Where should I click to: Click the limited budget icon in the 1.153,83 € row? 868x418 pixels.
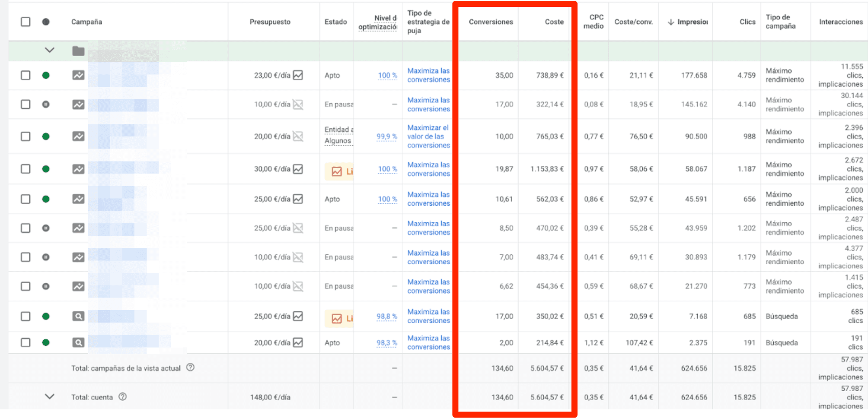tap(337, 172)
